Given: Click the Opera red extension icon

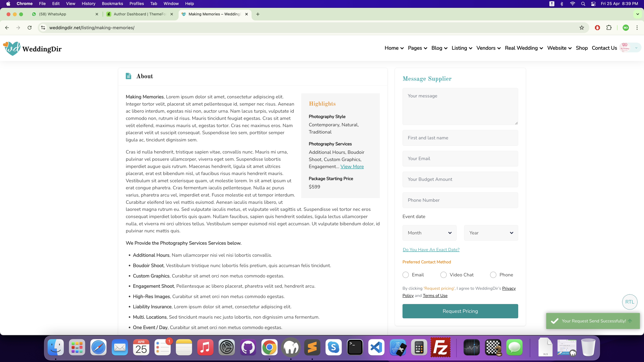Looking at the screenshot, I should [597, 28].
